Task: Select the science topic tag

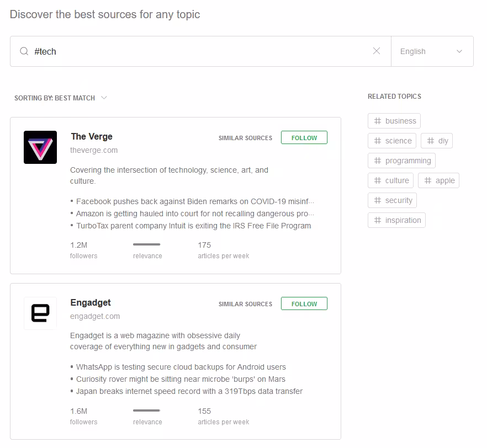Action: 392,141
